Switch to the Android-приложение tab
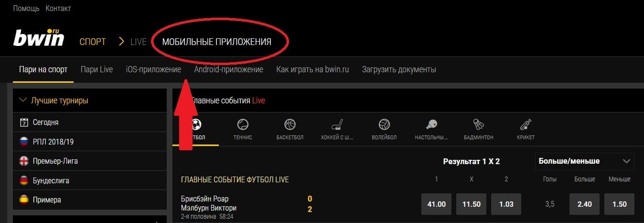 [228, 69]
